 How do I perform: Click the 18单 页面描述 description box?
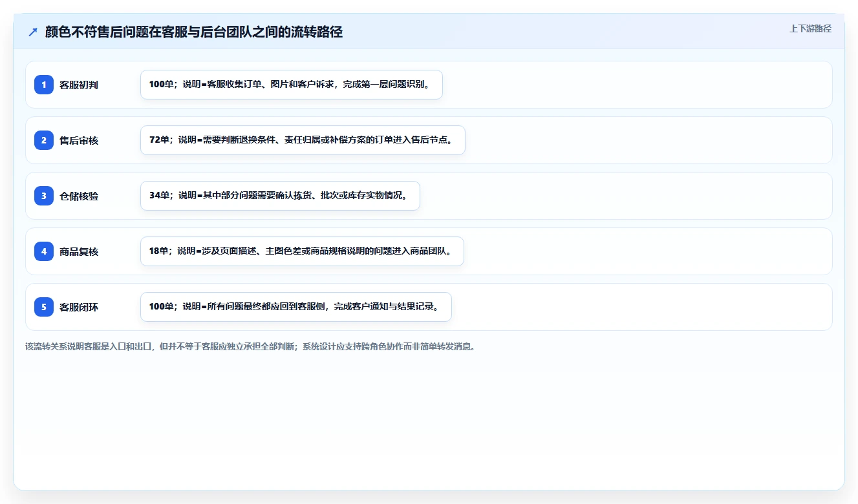point(302,251)
